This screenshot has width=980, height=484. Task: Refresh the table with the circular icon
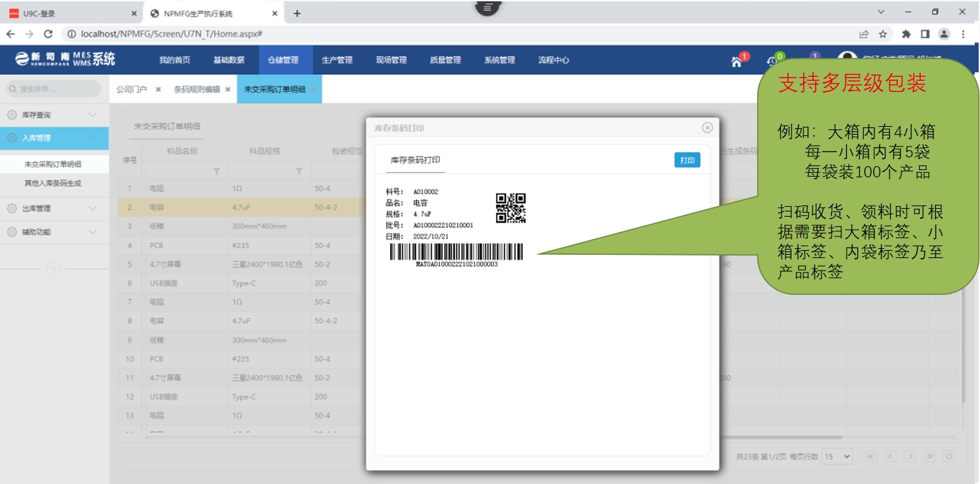click(x=948, y=456)
